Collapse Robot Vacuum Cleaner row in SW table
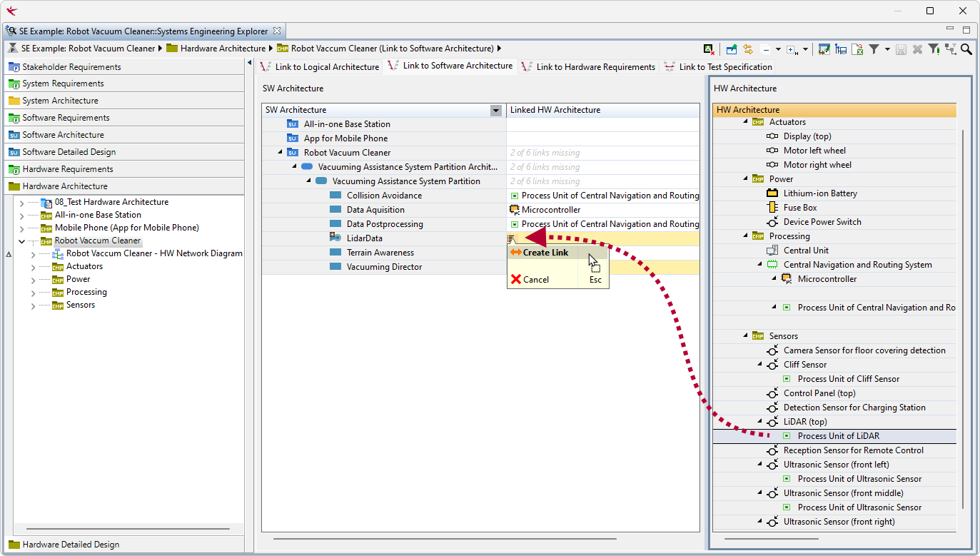 tap(281, 153)
